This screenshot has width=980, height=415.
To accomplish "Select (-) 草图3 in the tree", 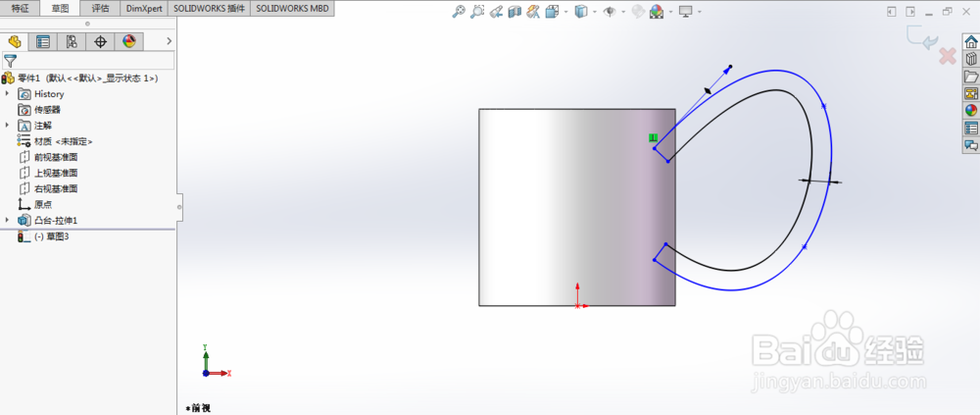I will pos(43,236).
